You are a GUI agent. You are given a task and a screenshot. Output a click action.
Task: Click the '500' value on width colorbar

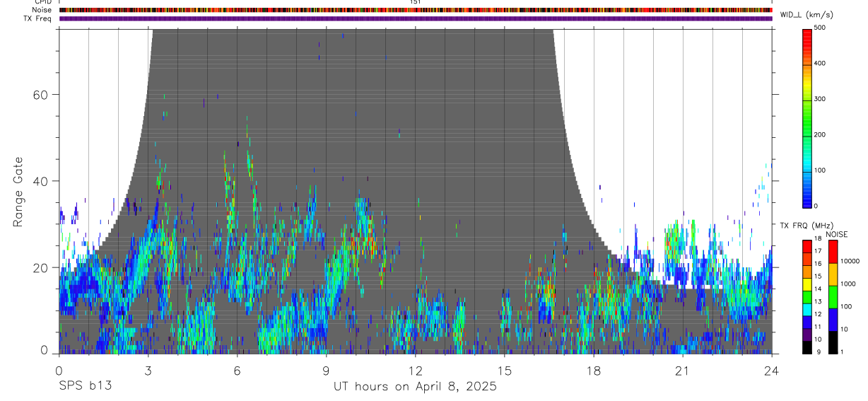[x=820, y=28]
